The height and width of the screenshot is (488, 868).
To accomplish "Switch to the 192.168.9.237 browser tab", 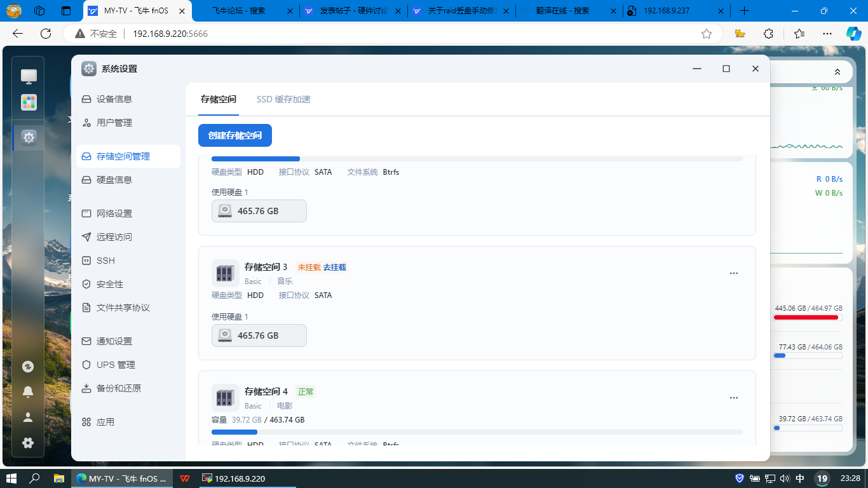I will [x=676, y=11].
